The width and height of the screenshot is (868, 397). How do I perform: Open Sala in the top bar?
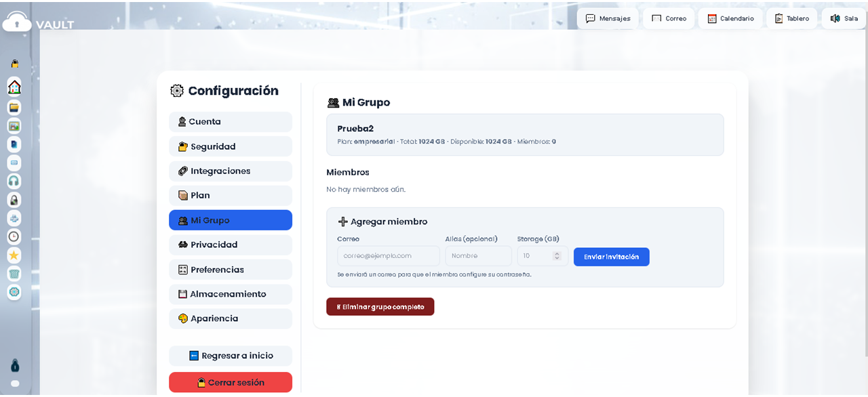[x=844, y=18]
